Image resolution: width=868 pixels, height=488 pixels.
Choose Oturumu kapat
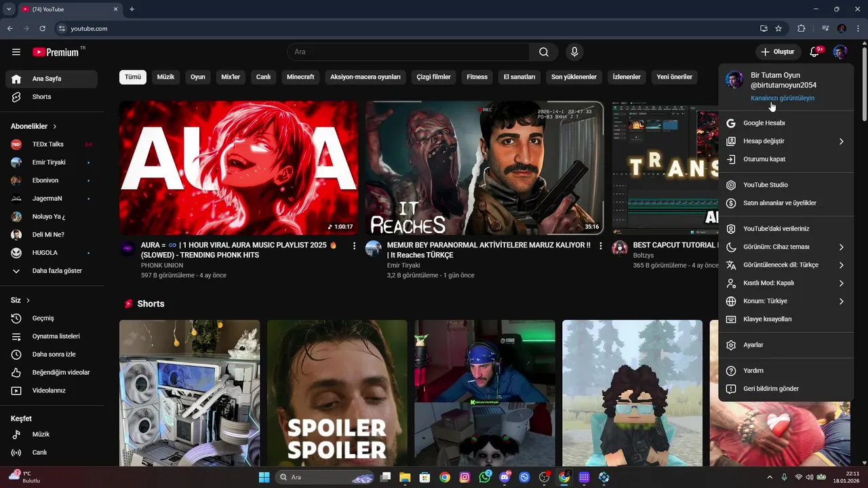pos(786,159)
